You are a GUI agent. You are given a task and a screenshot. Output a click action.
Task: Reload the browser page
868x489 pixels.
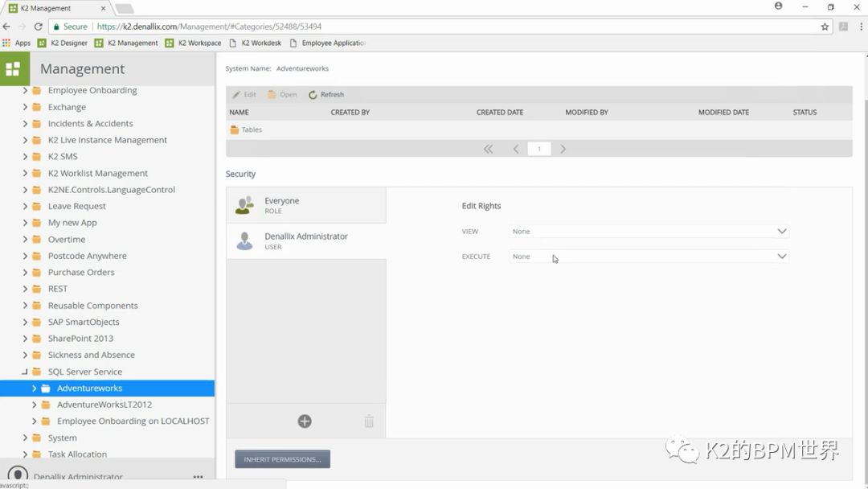click(39, 27)
